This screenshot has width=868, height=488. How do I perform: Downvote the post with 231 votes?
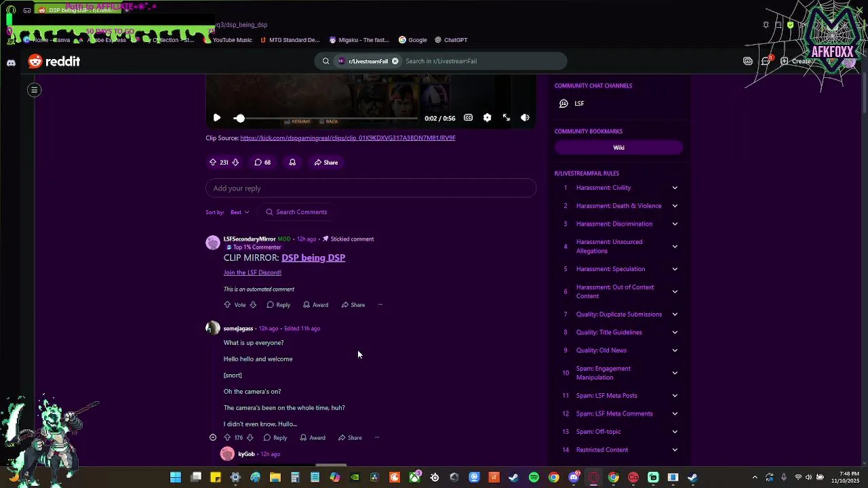click(235, 163)
